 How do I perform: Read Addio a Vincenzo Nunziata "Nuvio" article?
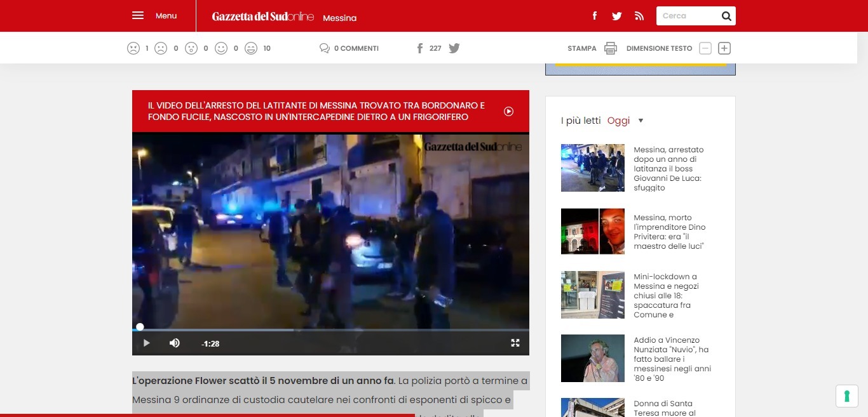pos(672,359)
